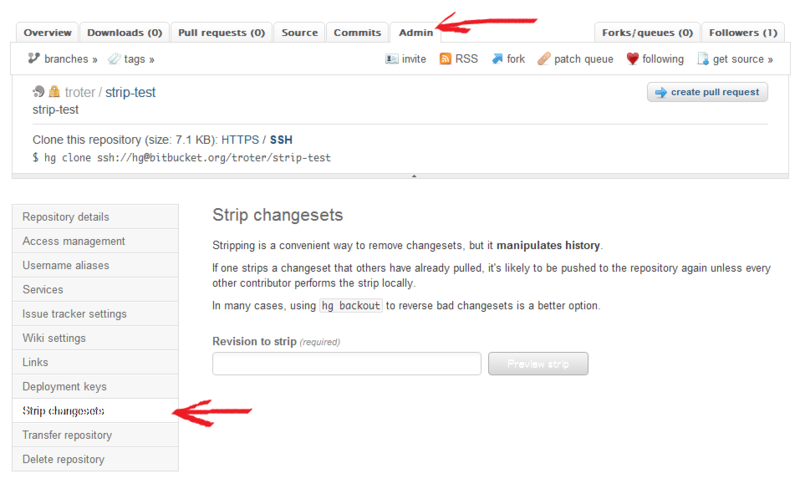Viewport: 800px width, 484px height.
Task: Click the tags label icon
Action: coord(114,59)
